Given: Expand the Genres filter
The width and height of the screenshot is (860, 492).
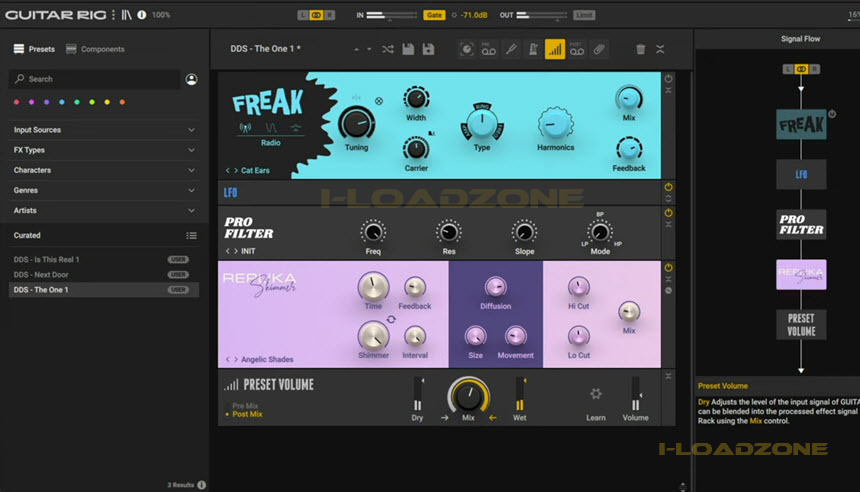Looking at the screenshot, I should point(104,190).
